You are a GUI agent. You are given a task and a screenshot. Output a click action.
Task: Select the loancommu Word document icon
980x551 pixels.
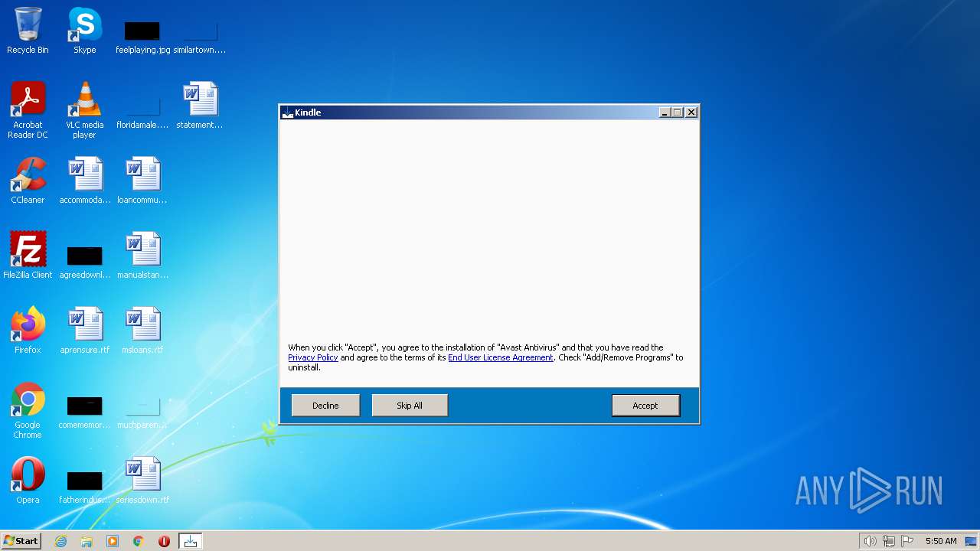point(142,181)
